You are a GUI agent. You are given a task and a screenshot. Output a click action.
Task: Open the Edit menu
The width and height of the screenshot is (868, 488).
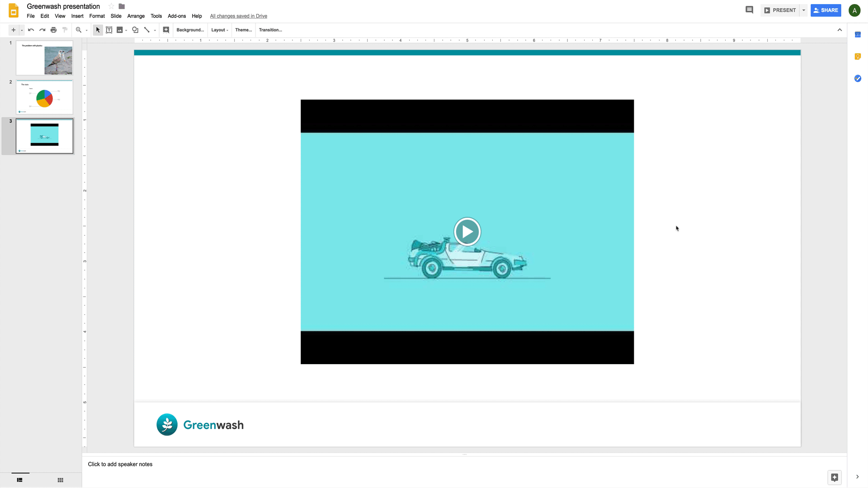click(x=45, y=16)
